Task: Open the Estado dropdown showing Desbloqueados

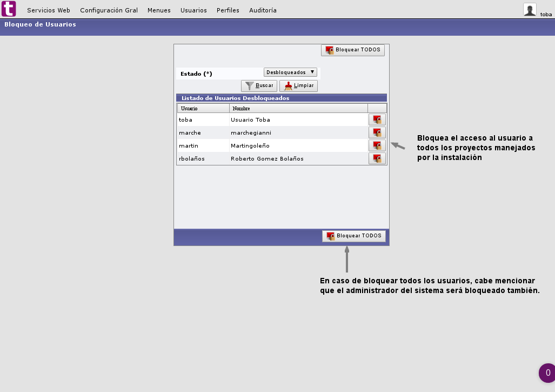Action: (x=290, y=71)
